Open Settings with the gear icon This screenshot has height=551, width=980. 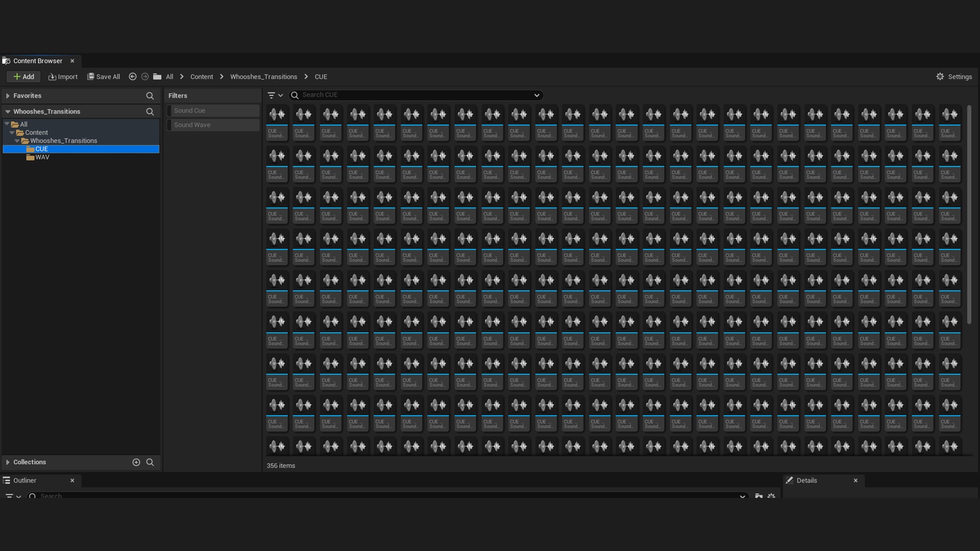click(940, 77)
